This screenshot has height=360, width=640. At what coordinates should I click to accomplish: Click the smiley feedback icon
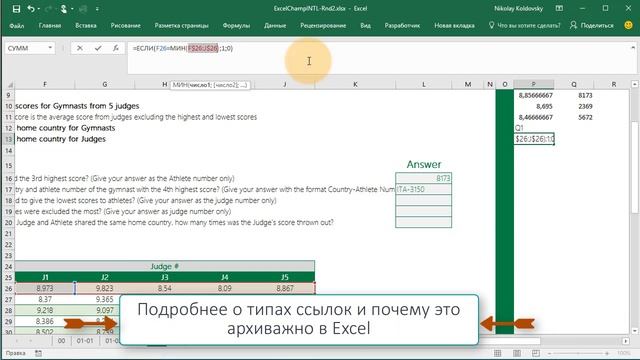(629, 25)
